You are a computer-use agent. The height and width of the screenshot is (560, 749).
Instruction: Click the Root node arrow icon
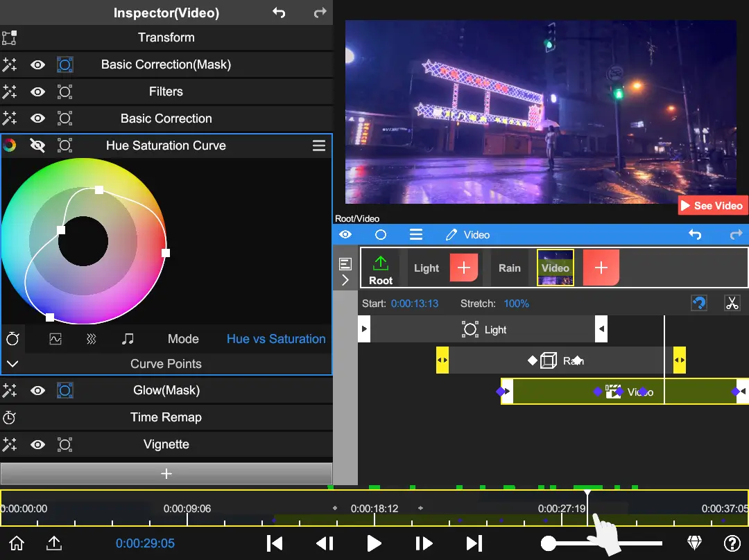[380, 262]
